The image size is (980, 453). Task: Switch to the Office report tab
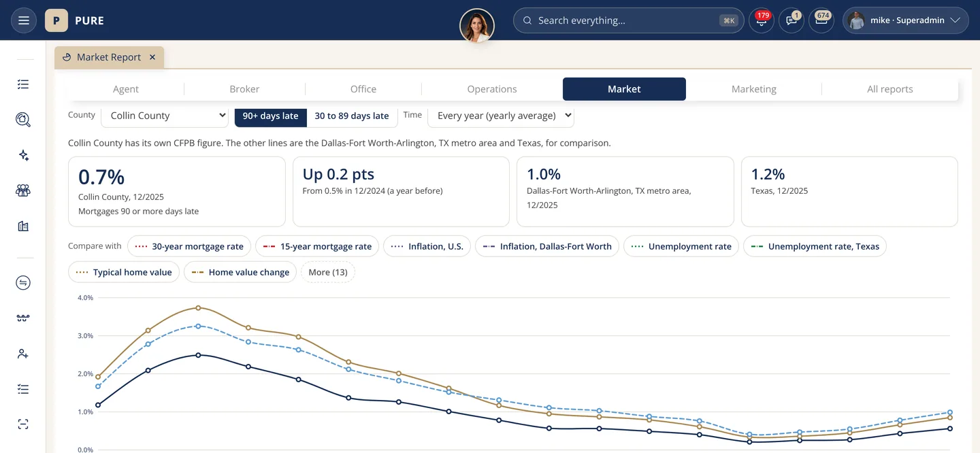coord(363,89)
